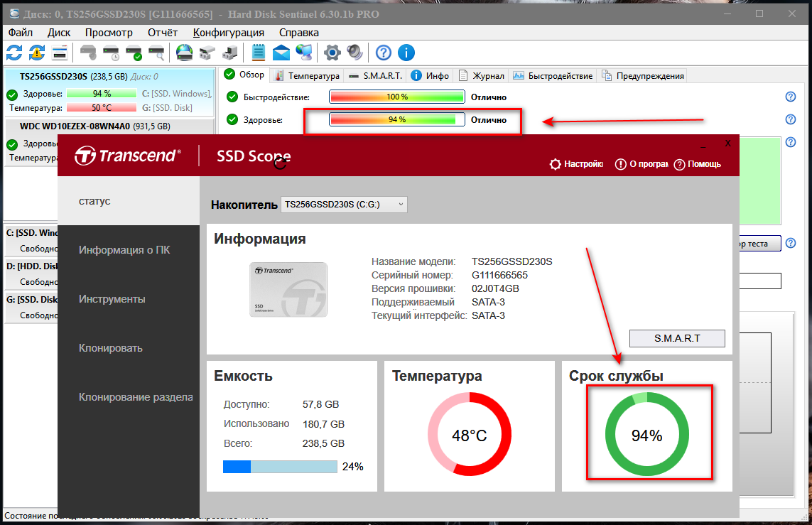Click the refresh icon with warning sign
The height and width of the screenshot is (525, 812).
37,53
